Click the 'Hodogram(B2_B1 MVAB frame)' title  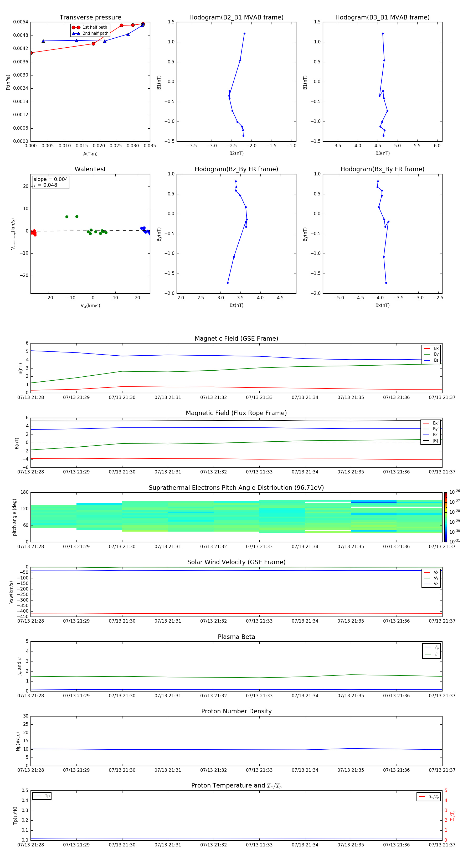tap(236, 18)
